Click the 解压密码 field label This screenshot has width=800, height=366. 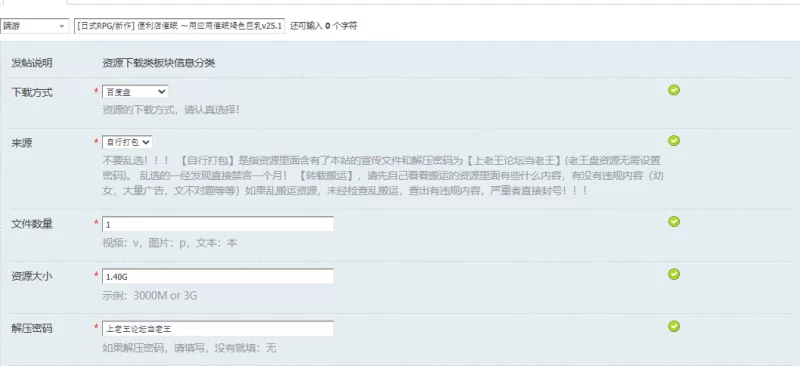32,329
